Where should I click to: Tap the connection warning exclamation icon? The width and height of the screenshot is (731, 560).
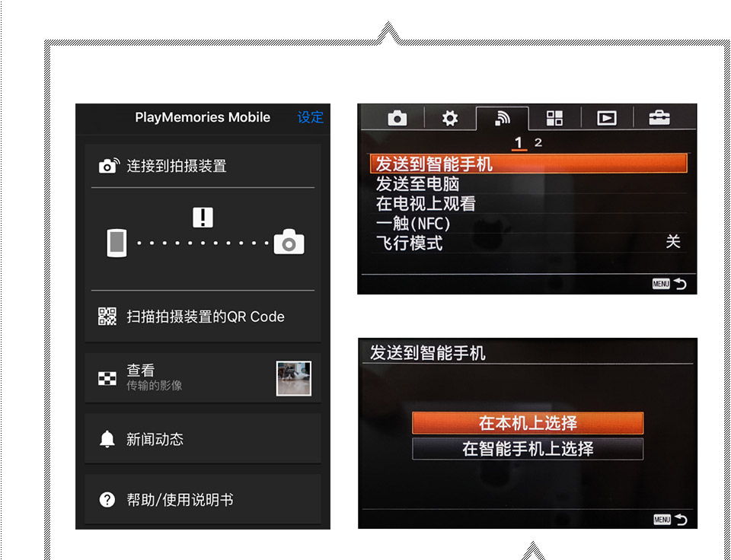point(203,218)
